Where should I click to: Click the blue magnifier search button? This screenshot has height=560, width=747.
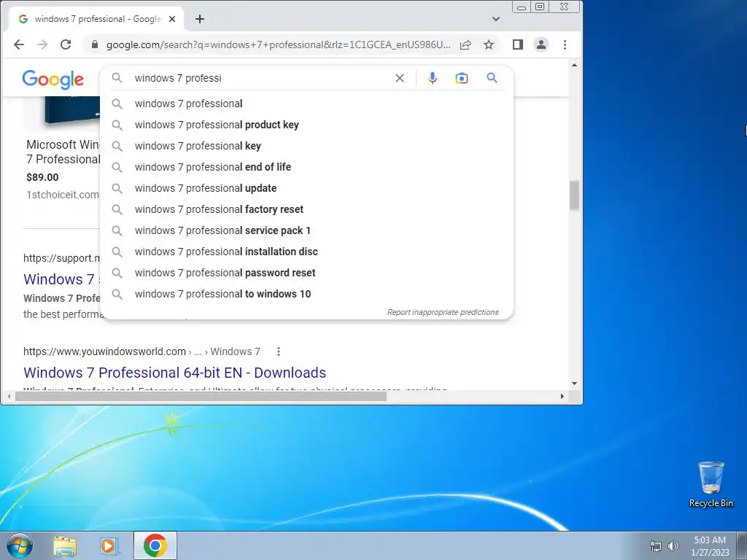click(x=492, y=77)
